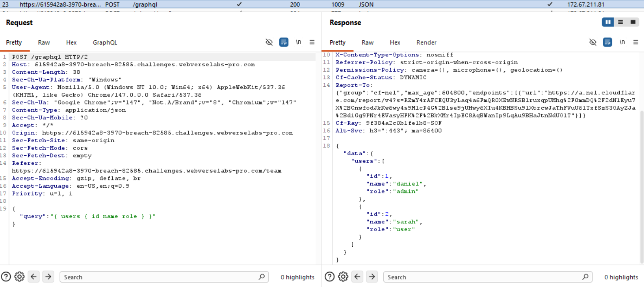
Task: Select top-bottom stacked layout icon
Action: (x=621, y=22)
